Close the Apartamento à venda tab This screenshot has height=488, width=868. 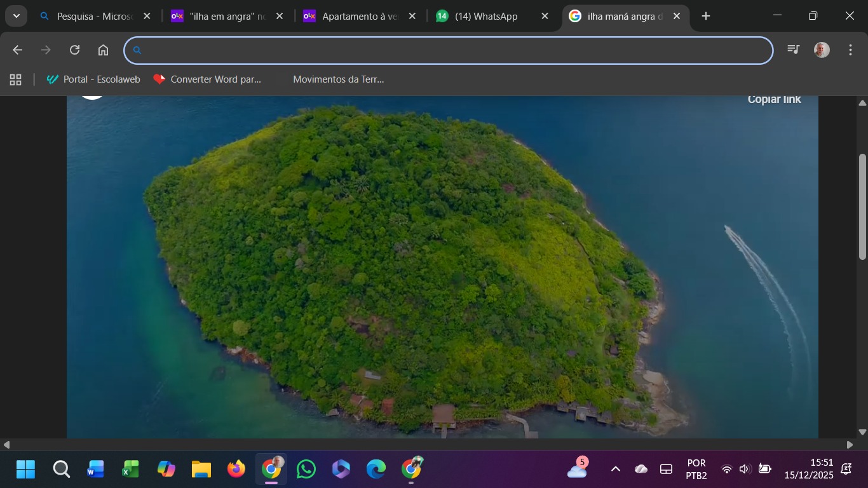click(x=412, y=17)
